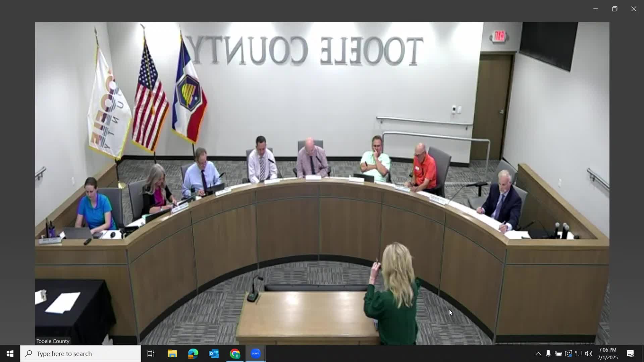644x362 pixels.
Task: Open the Task View button
Action: 151,354
